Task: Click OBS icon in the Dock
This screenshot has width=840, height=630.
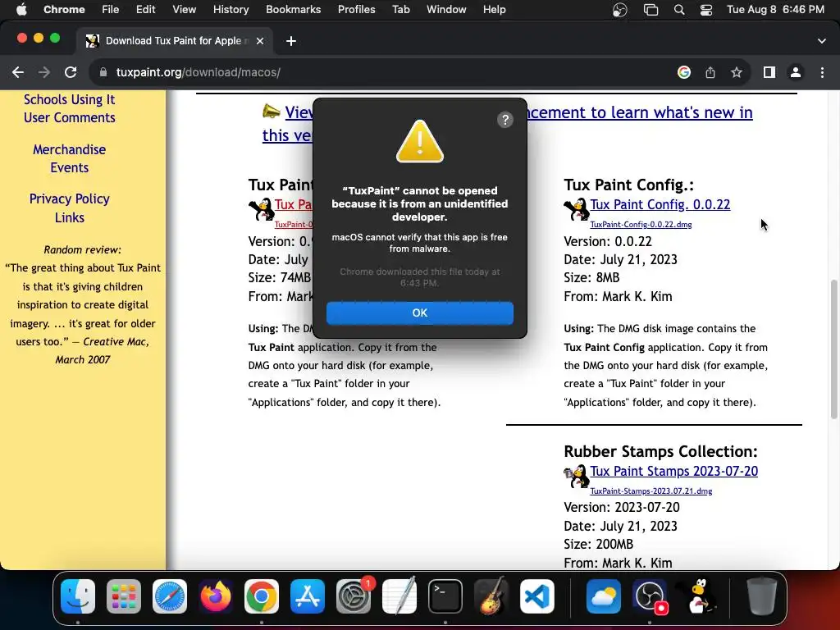Action: [x=650, y=596]
